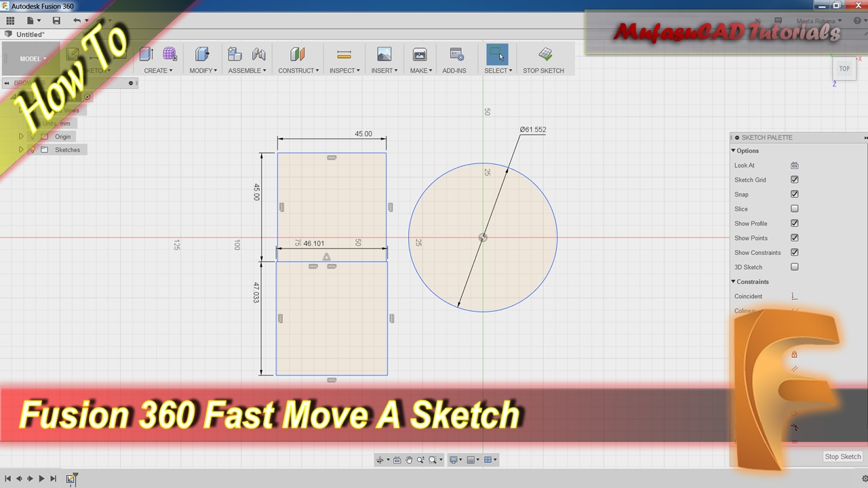Viewport: 868px width, 488px height.
Task: Click the 61.552 diameter dimension label
Action: (533, 129)
